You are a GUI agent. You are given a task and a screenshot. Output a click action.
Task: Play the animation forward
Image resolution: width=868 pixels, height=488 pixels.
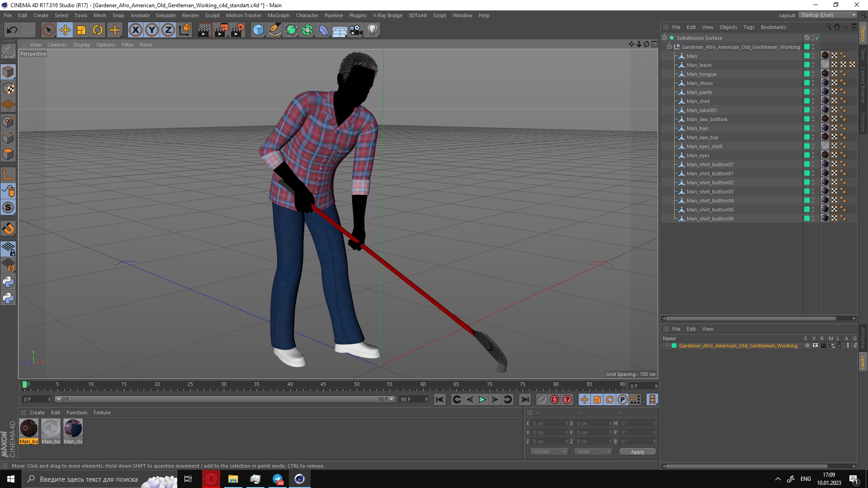482,399
